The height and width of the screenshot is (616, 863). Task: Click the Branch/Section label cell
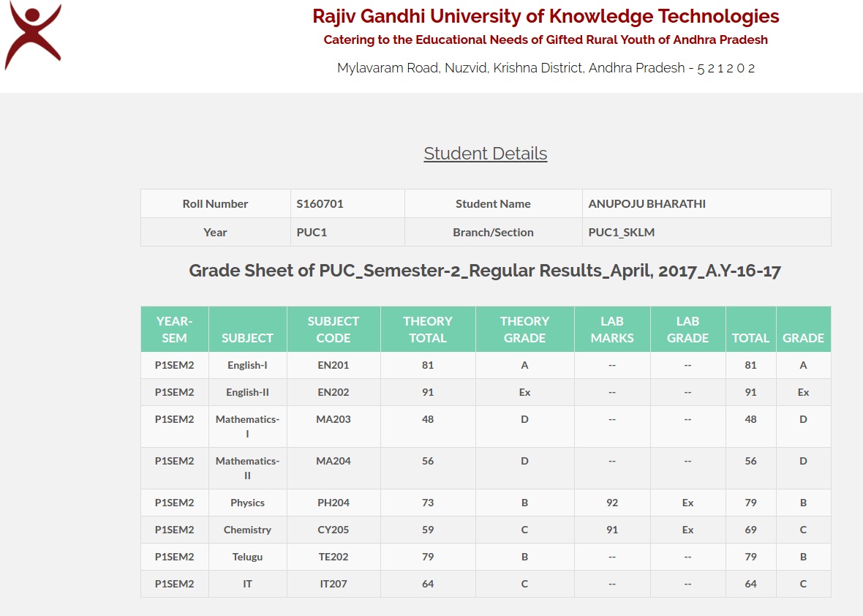[493, 233]
